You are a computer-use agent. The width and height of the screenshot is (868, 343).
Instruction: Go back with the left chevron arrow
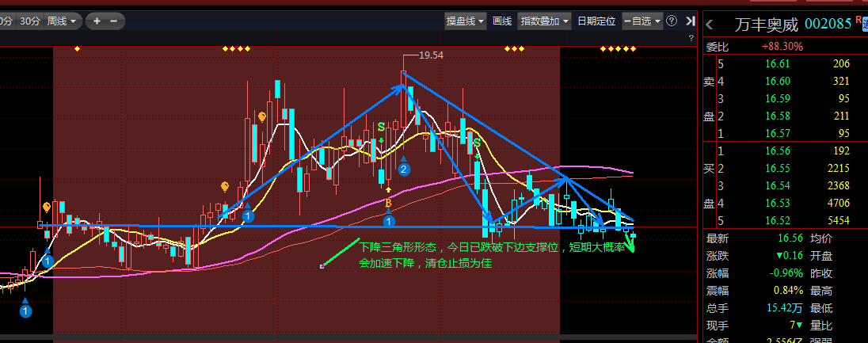click(710, 25)
